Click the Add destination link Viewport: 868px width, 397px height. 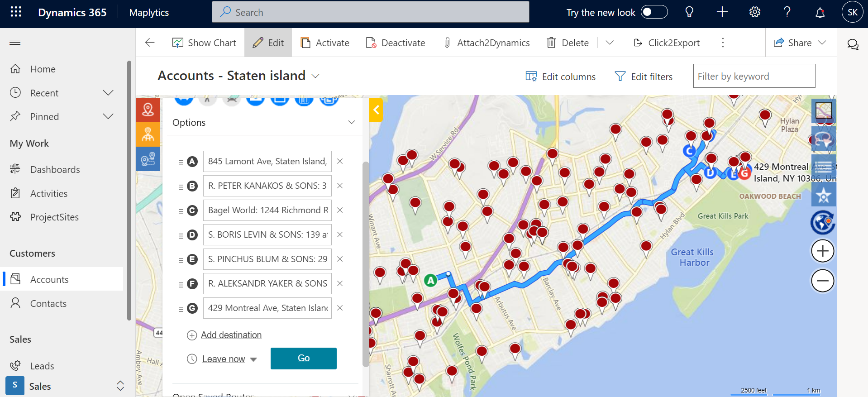point(231,335)
